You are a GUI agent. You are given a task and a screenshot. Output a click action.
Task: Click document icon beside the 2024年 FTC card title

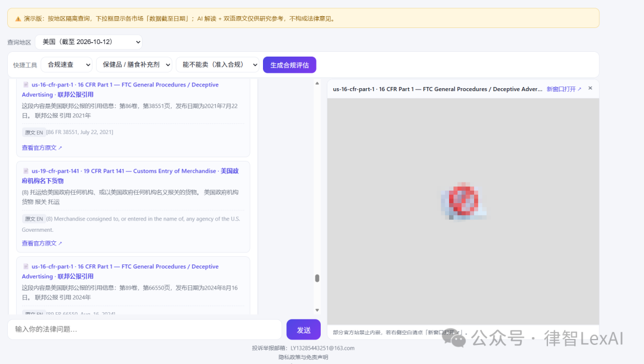coord(26,266)
